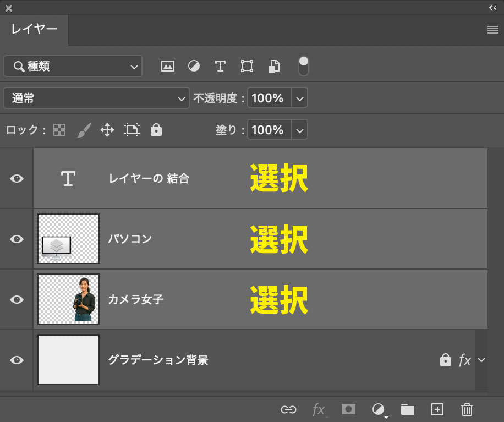Select the カメラ女子 layer thumbnail

point(68,299)
